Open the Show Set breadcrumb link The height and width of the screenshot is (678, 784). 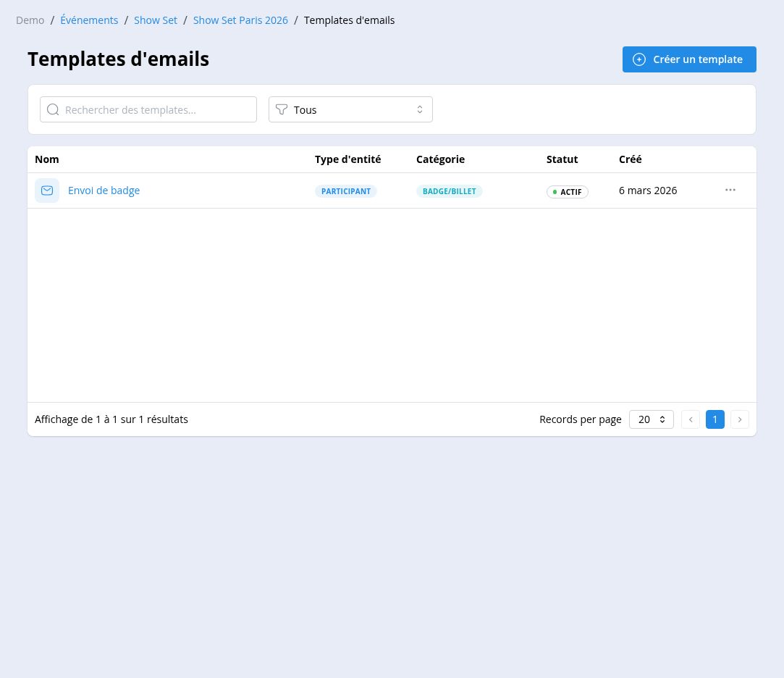(x=156, y=20)
